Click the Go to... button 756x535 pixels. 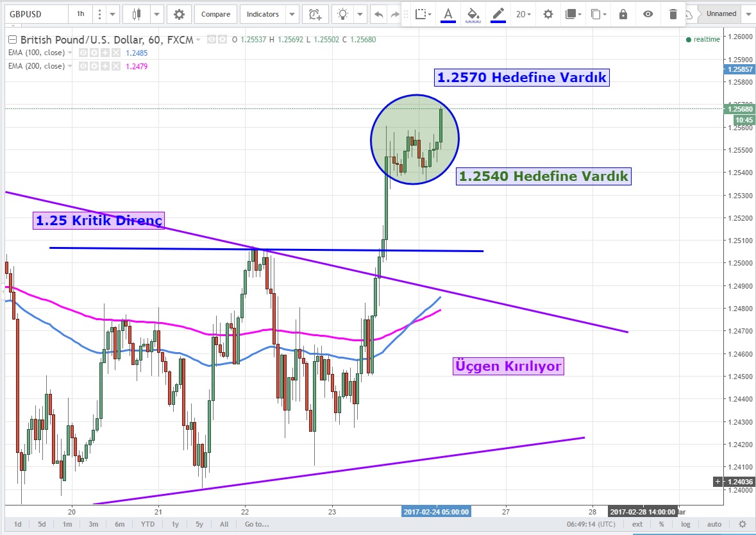click(256, 524)
